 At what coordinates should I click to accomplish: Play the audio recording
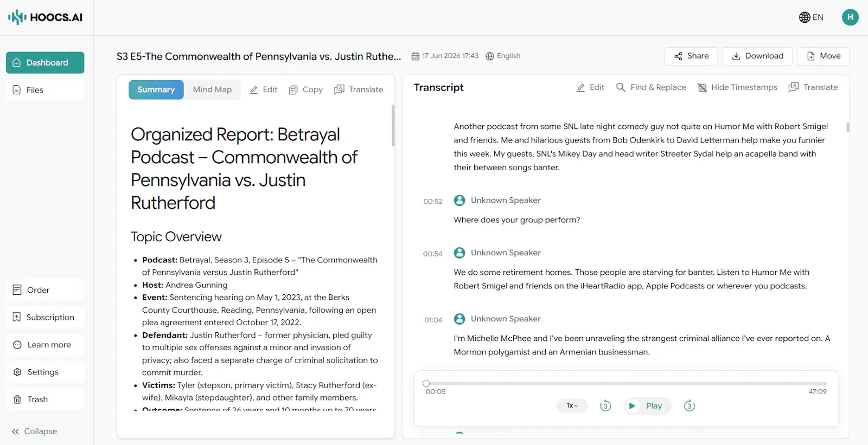coord(647,405)
